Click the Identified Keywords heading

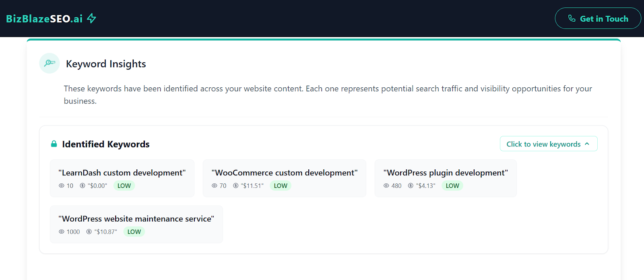pos(106,144)
